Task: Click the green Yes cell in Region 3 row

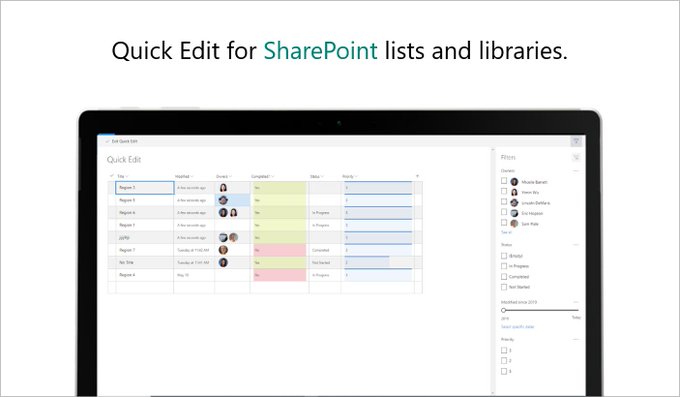Action: (280, 188)
